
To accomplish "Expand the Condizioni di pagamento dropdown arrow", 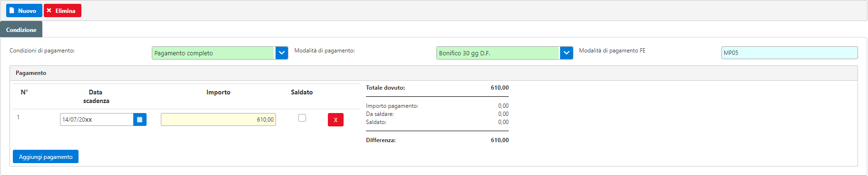I will point(282,53).
